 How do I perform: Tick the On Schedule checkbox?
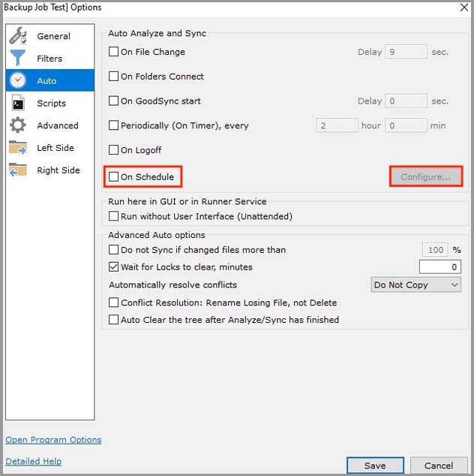pos(114,177)
